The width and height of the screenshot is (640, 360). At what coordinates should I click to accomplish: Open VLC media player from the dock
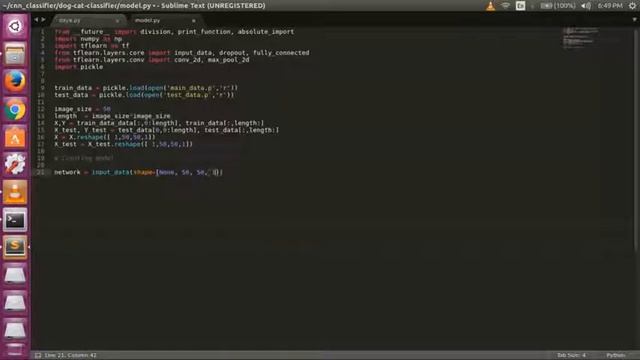pyautogui.click(x=15, y=192)
